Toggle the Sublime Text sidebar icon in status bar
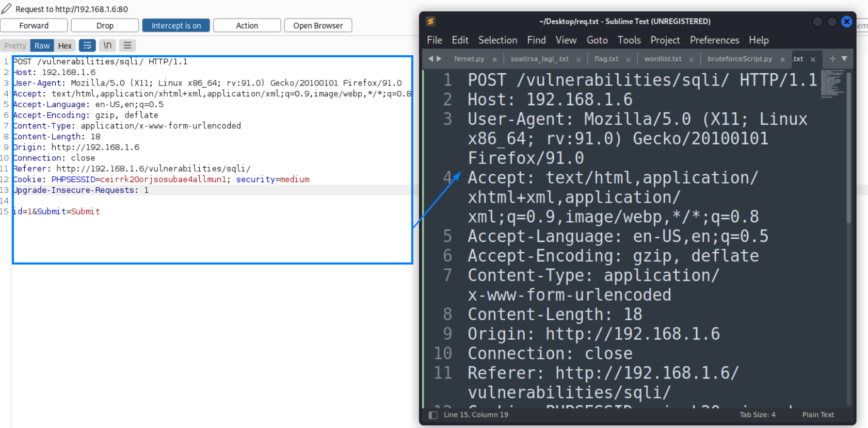868x428 pixels. tap(433, 415)
